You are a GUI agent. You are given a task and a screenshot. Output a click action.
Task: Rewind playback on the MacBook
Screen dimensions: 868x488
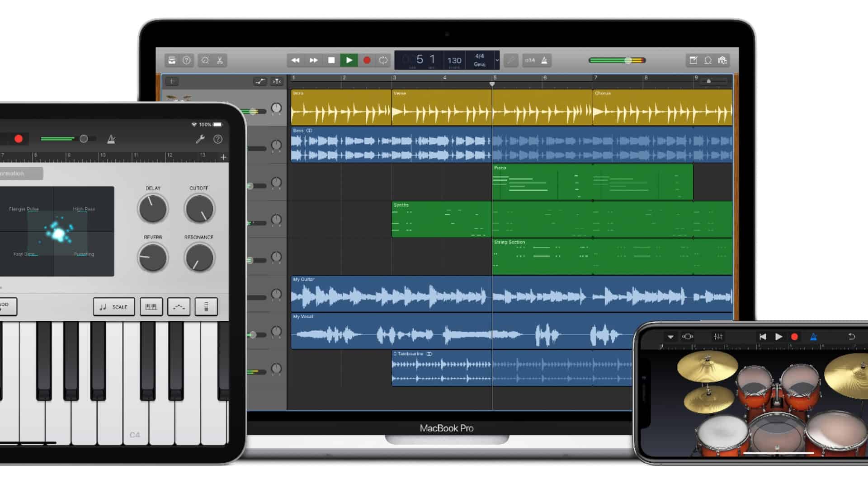click(295, 60)
